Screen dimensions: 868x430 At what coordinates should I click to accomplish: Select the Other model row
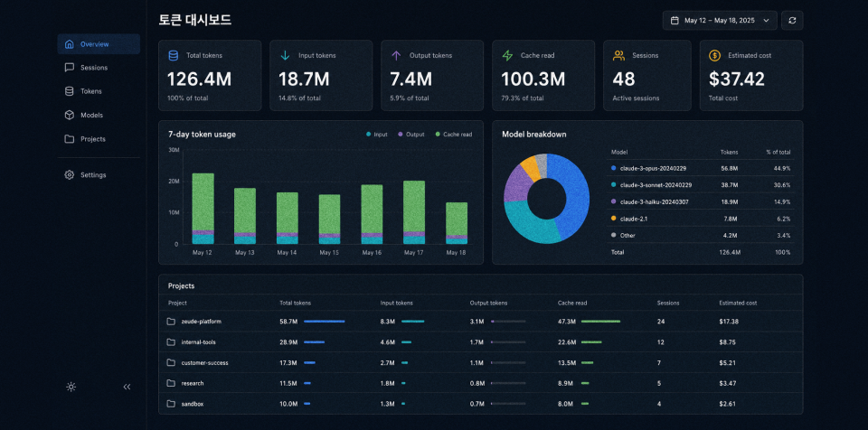point(700,235)
